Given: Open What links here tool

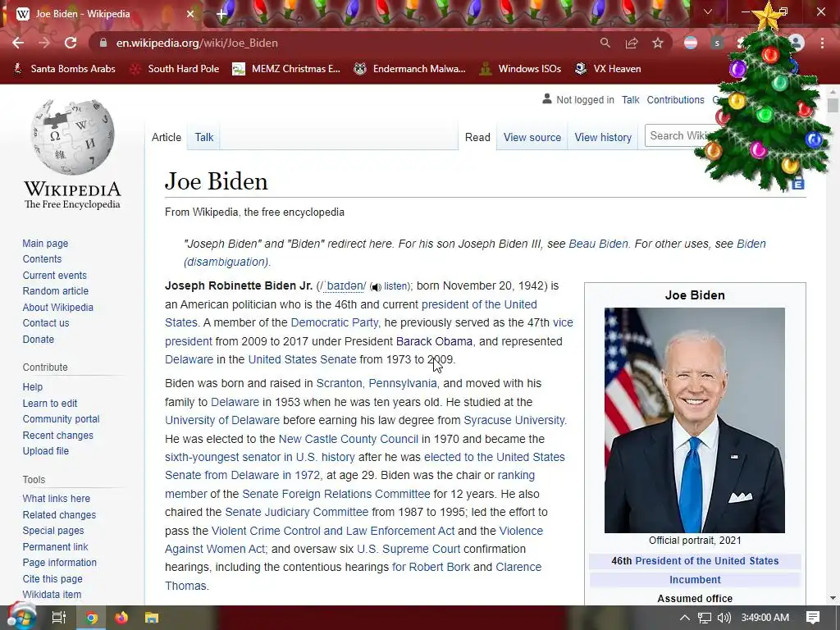Looking at the screenshot, I should tap(57, 498).
